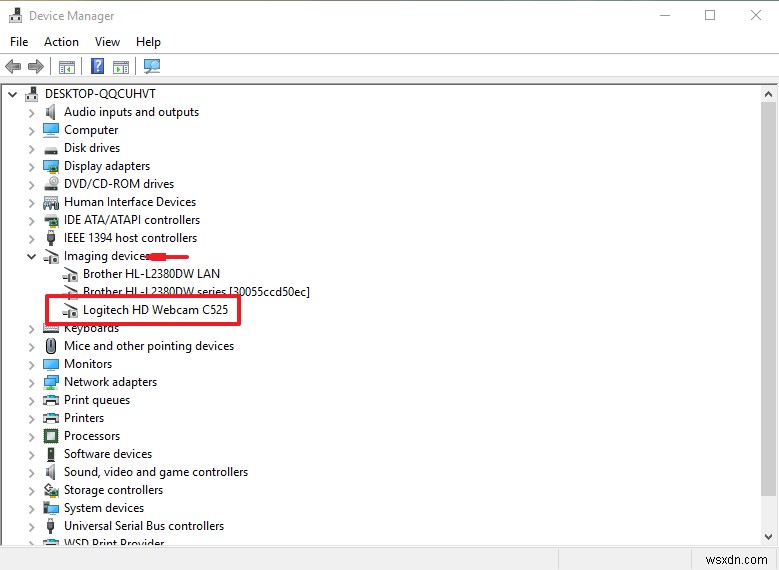This screenshot has width=779, height=570.
Task: Click the Display adapters category icon
Action: 51,166
